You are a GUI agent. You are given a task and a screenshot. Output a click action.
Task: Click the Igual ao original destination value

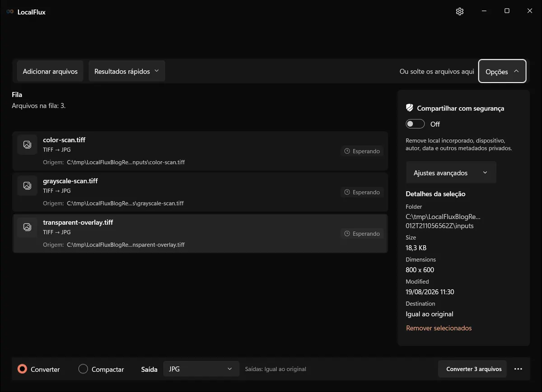(430, 314)
